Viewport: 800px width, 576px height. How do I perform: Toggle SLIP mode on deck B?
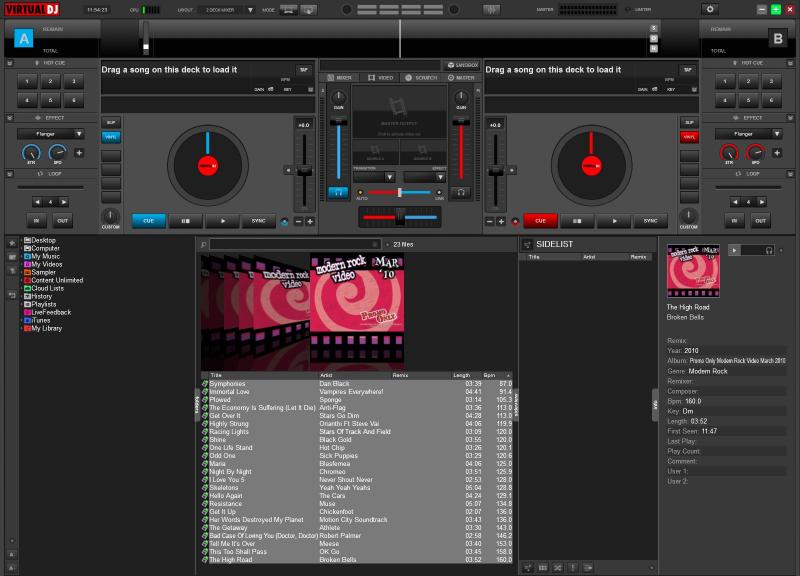point(689,122)
